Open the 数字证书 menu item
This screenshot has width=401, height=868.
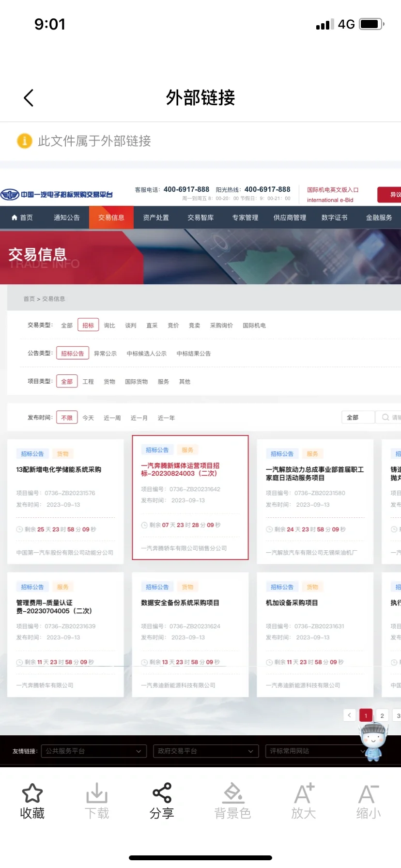pyautogui.click(x=334, y=217)
